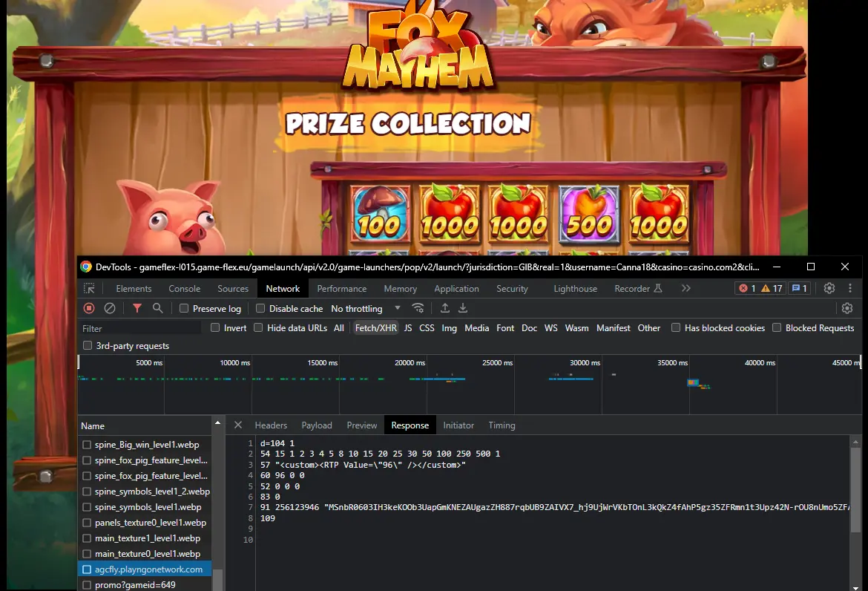
Task: Open network settings gear icon
Action: click(847, 308)
